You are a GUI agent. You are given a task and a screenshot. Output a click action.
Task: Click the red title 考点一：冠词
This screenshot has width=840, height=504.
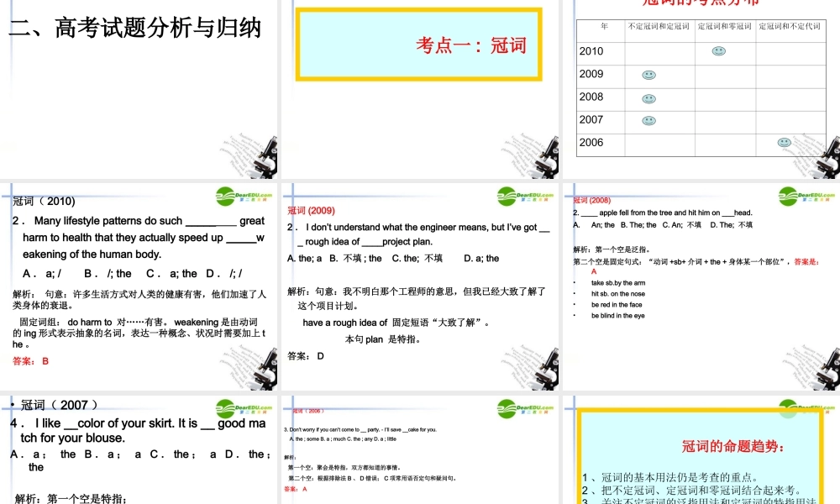point(471,45)
